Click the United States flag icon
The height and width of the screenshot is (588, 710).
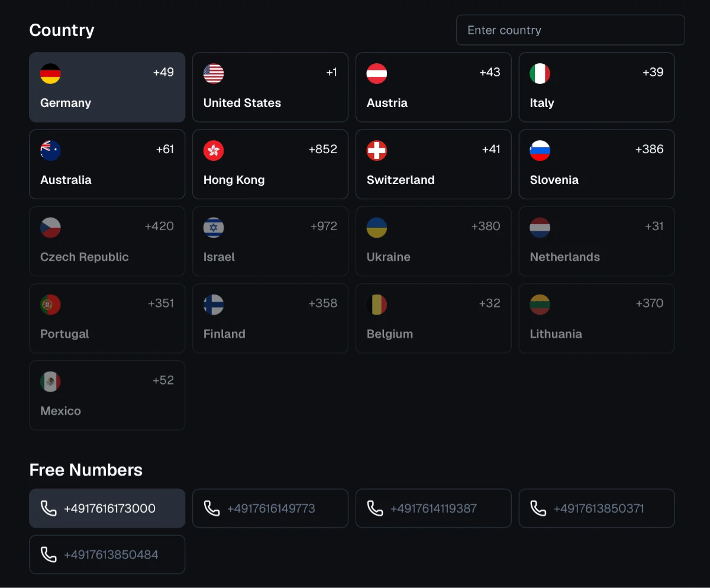(214, 74)
